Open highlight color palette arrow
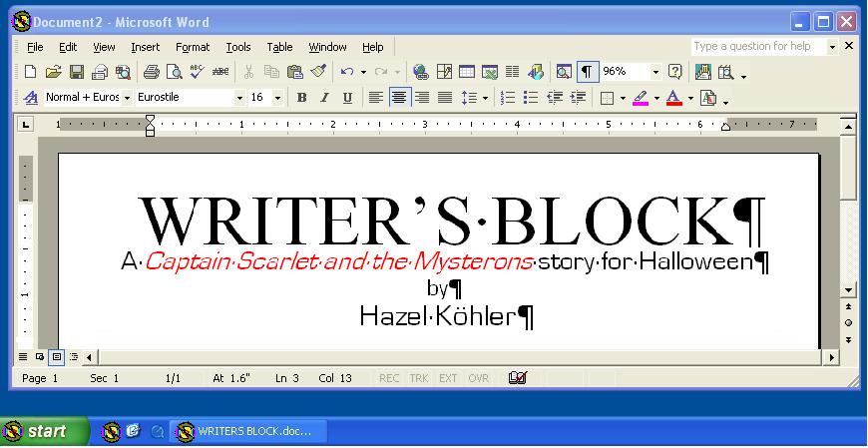Viewport: 868px width, 448px height. point(657,98)
